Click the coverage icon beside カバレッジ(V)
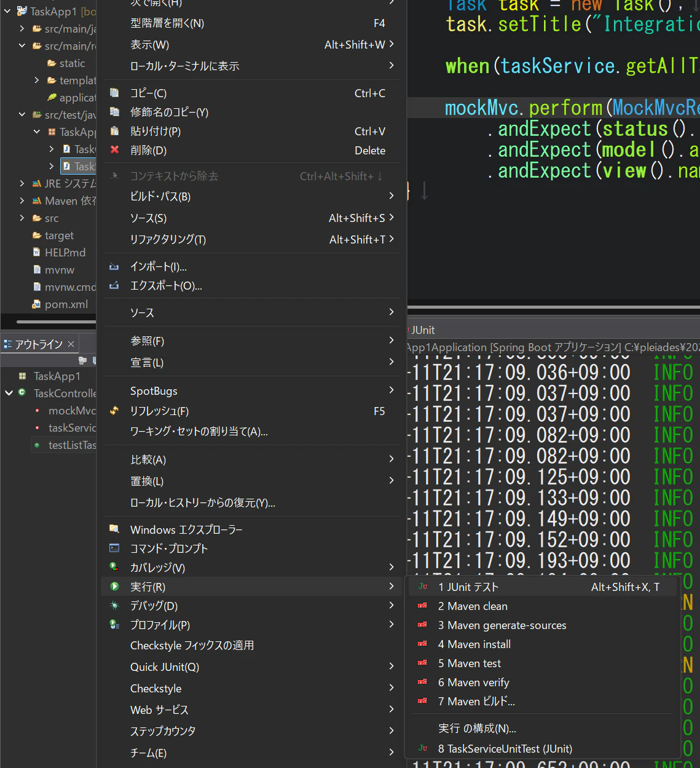 pos(114,567)
